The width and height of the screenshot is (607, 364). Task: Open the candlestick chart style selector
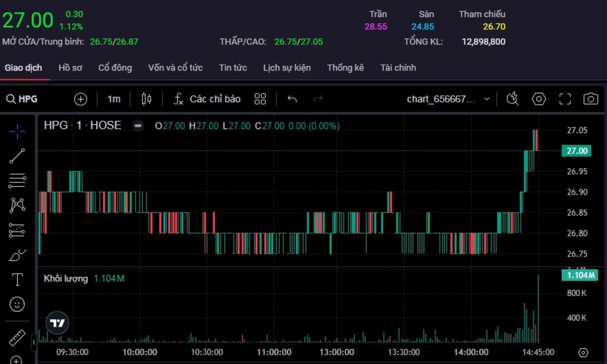pos(146,99)
